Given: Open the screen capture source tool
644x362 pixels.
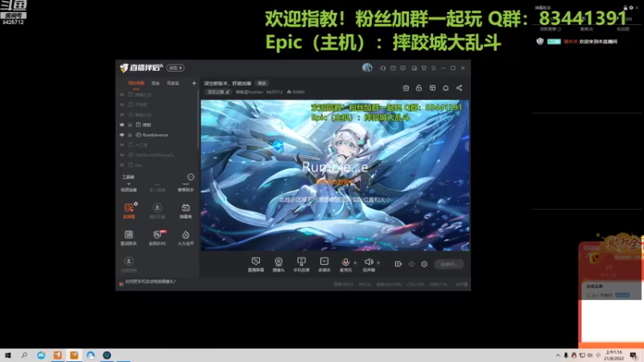Looking at the screenshot, I should (x=255, y=265).
